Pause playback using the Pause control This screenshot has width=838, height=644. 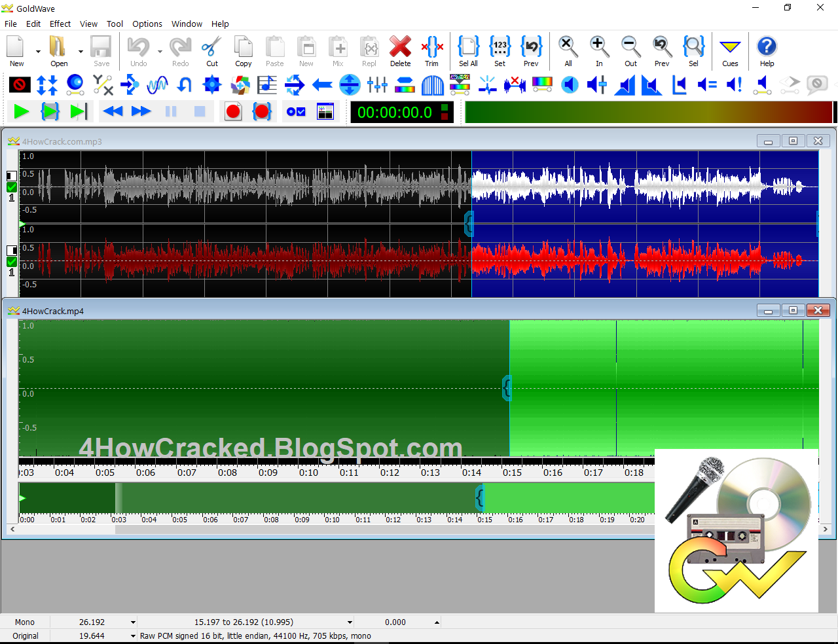coord(171,111)
